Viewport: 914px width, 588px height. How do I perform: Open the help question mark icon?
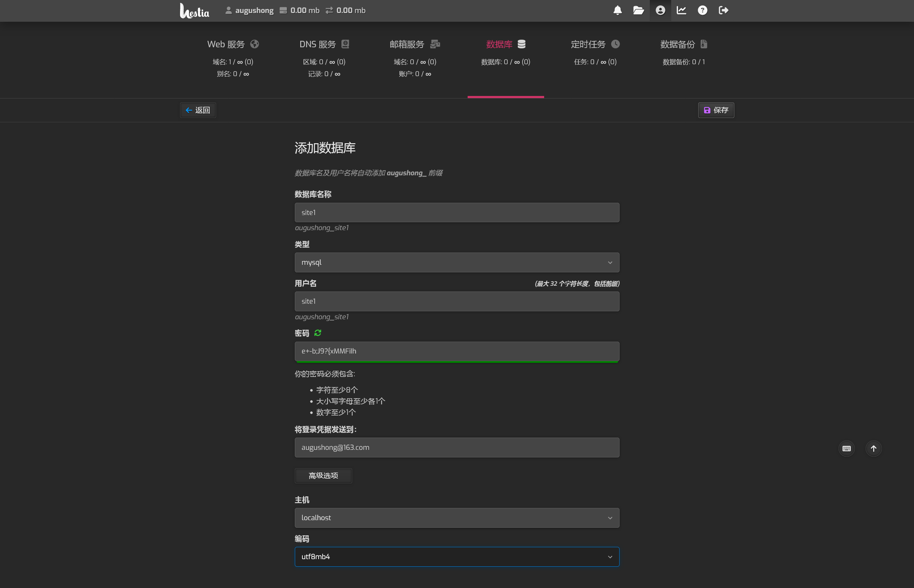tap(702, 10)
